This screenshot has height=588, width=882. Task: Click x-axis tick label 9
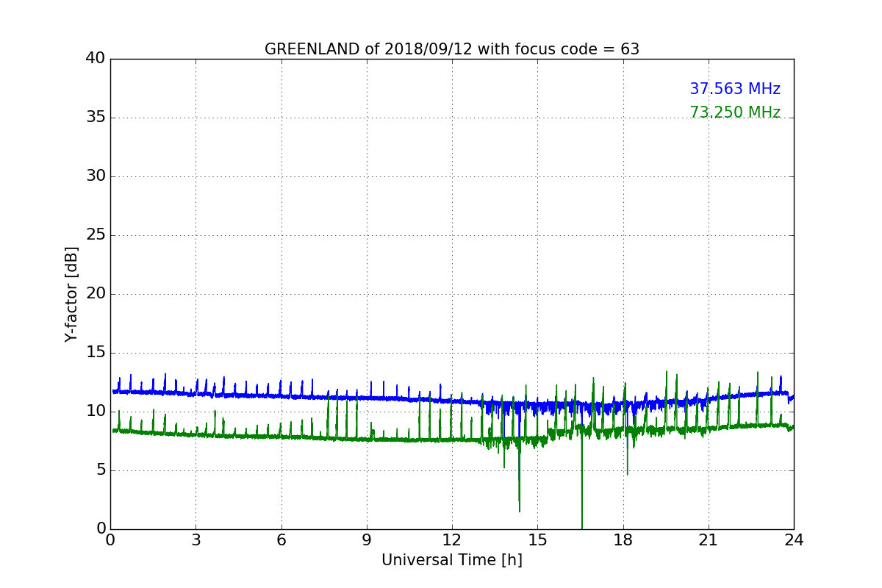367,539
